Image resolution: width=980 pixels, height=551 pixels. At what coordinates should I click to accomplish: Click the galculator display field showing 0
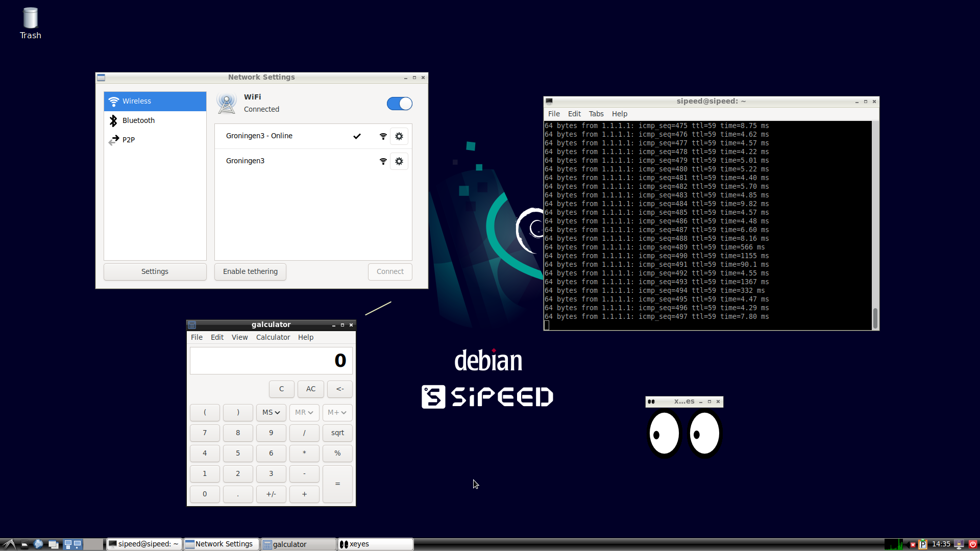pos(271,361)
